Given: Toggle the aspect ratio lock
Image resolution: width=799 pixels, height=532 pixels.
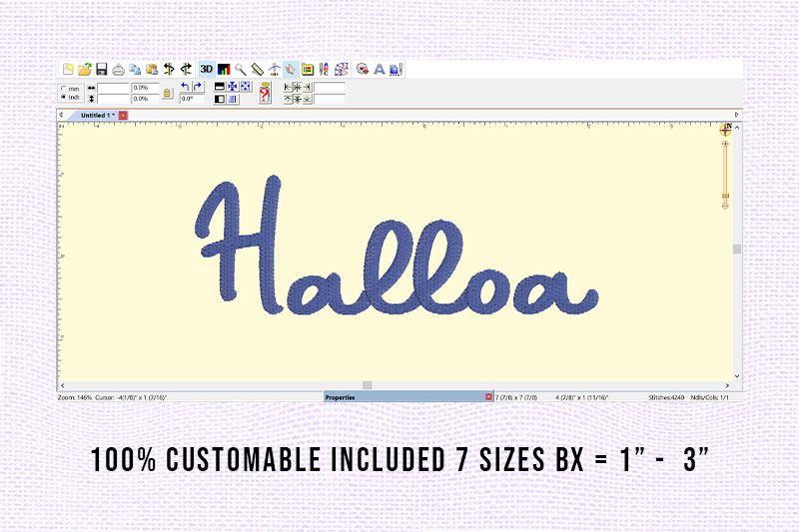Looking at the screenshot, I should tap(168, 93).
